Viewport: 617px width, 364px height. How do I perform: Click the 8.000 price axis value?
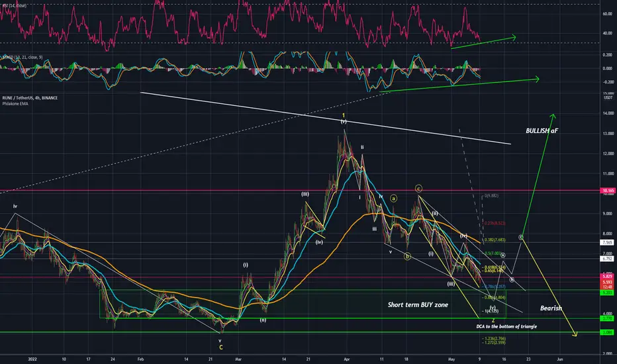coord(607,234)
